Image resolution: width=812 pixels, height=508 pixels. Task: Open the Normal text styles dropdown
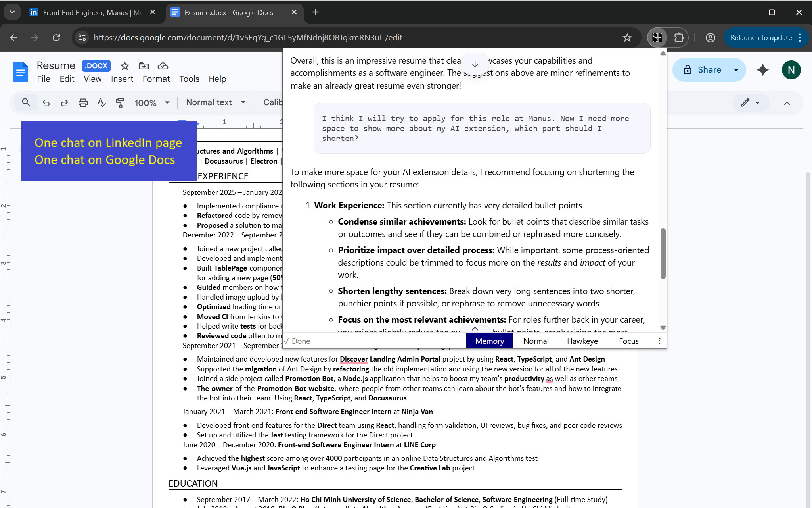click(215, 102)
